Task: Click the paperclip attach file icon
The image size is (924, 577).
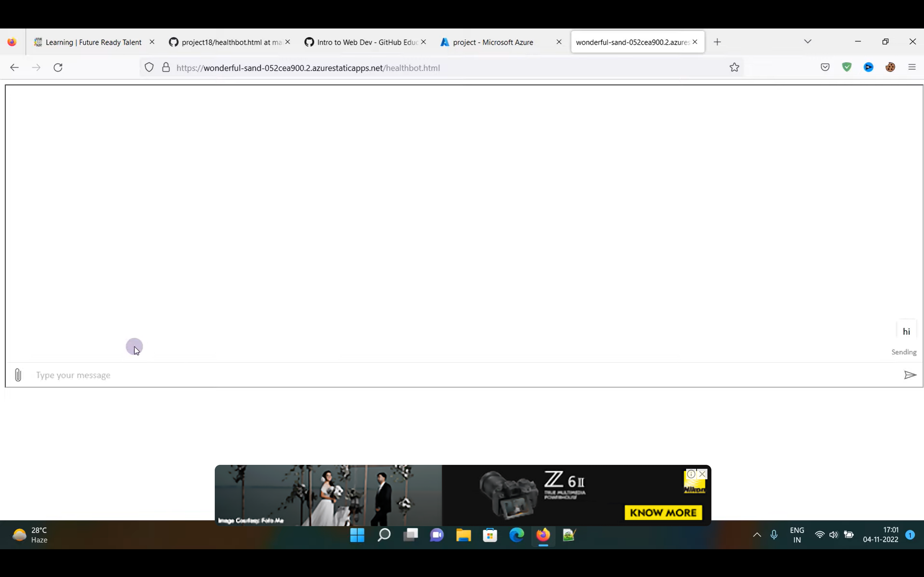Action: (x=18, y=375)
